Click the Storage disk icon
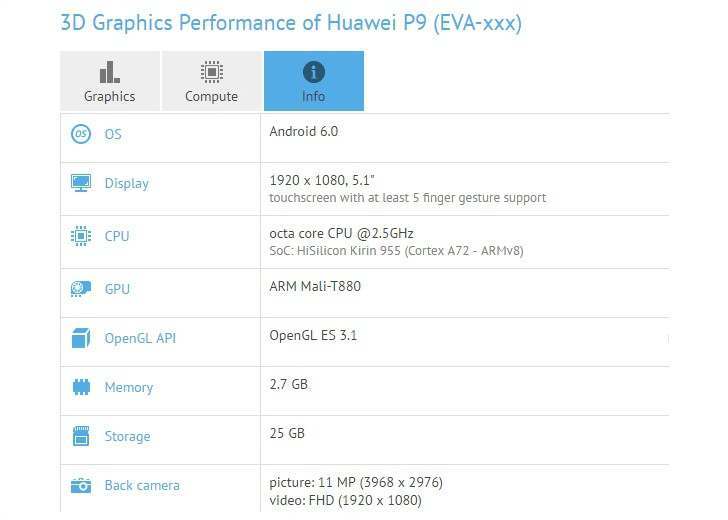The height and width of the screenshot is (520, 728). click(x=81, y=436)
